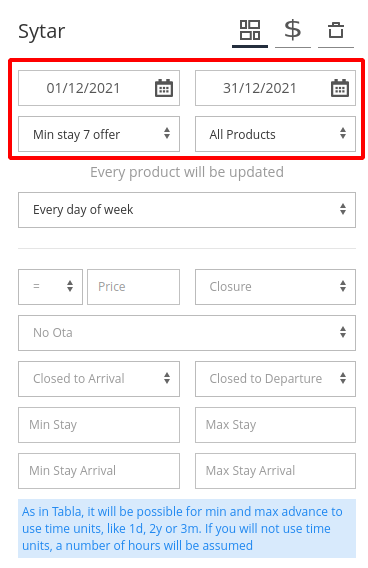Open the dollar sign pricing tab

(x=293, y=30)
